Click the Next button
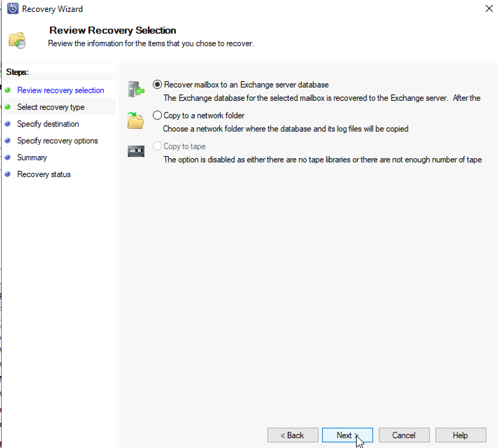Screen dimensions: 498x448 point(347,435)
